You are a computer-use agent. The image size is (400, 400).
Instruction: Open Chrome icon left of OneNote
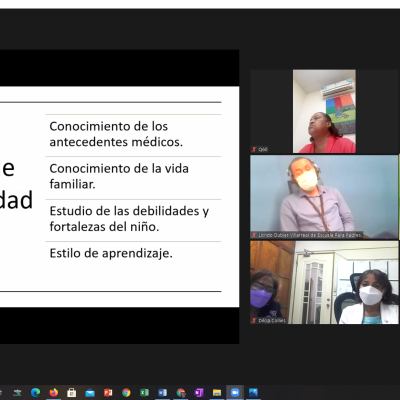(181, 392)
